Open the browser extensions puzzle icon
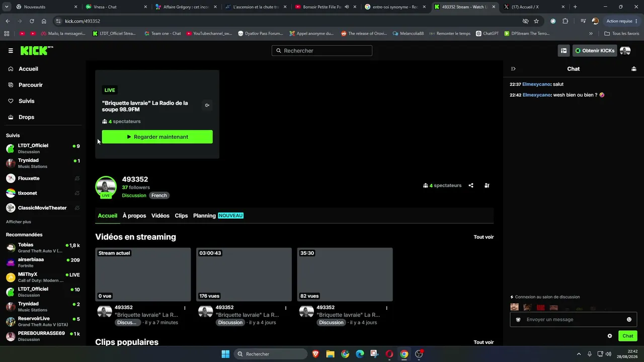This screenshot has height=362, width=644. point(565,21)
